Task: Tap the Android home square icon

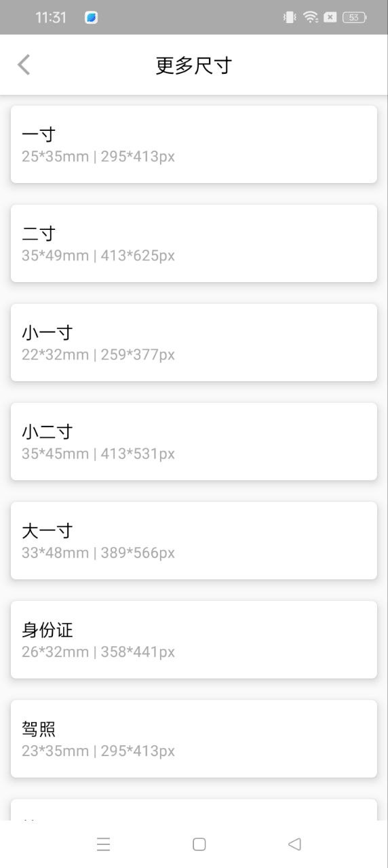Action: [x=199, y=844]
